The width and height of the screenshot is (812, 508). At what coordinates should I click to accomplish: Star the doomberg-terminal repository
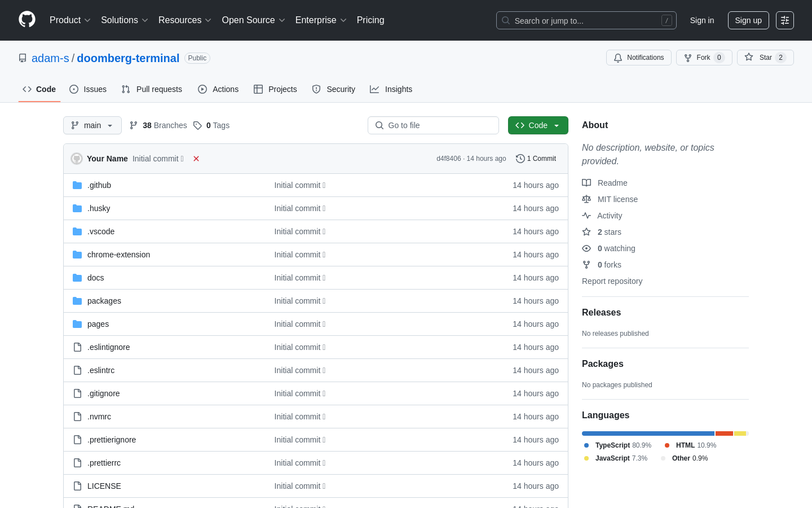pyautogui.click(x=765, y=58)
